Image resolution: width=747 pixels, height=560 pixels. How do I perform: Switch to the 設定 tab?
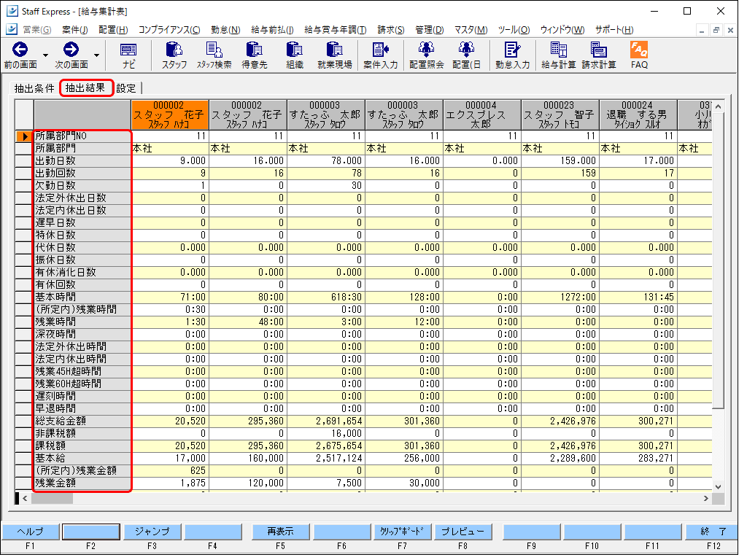click(x=127, y=88)
